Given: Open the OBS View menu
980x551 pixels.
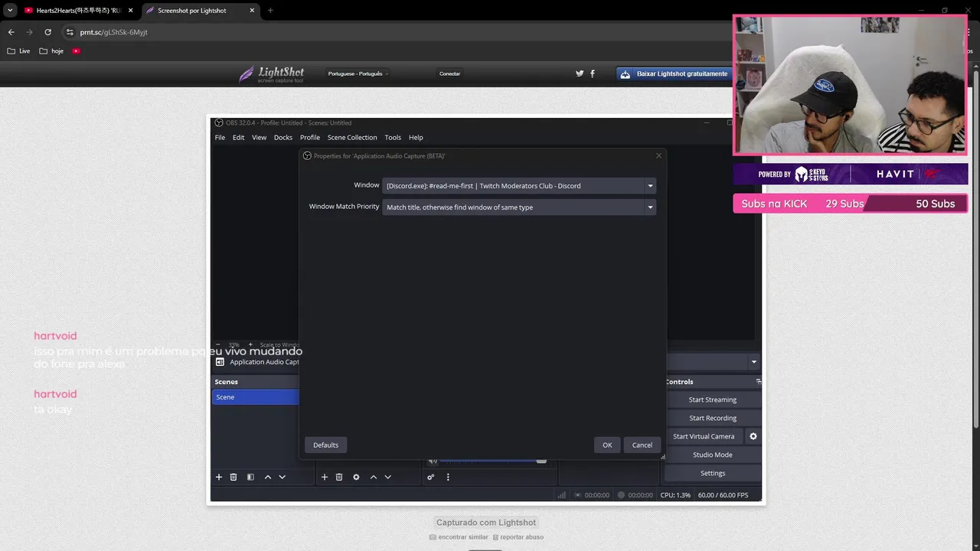Looking at the screenshot, I should pyautogui.click(x=259, y=138).
